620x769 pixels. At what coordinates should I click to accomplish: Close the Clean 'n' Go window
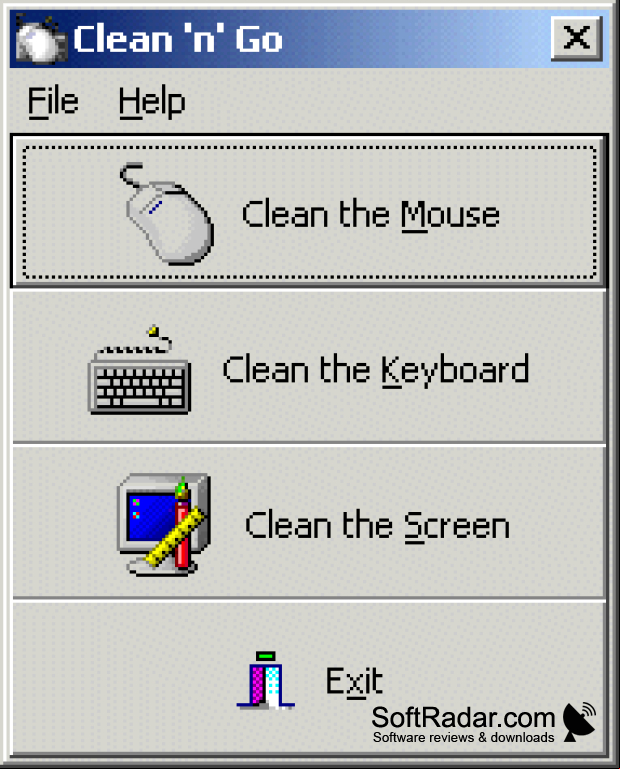(577, 38)
